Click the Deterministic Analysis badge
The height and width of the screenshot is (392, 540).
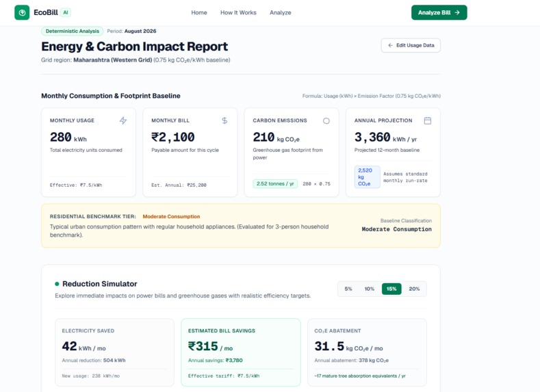coord(73,31)
